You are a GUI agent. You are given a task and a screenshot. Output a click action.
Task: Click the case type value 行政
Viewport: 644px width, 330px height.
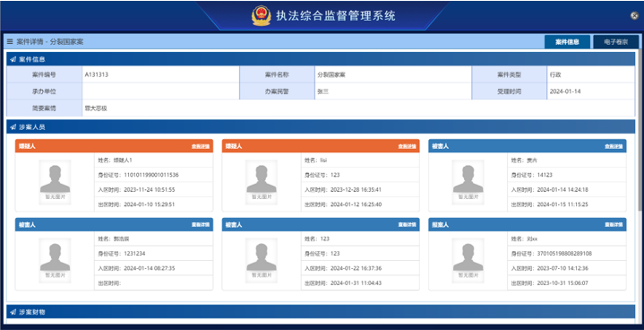[x=555, y=74]
